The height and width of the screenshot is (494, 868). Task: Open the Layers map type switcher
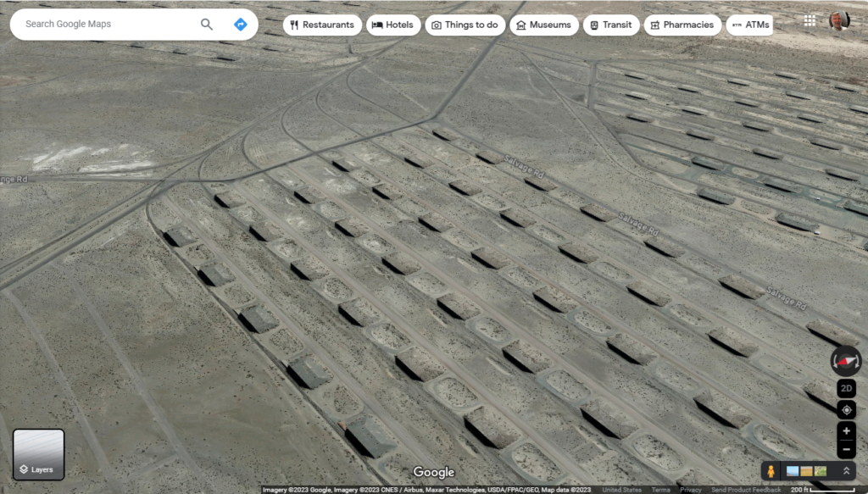(39, 455)
